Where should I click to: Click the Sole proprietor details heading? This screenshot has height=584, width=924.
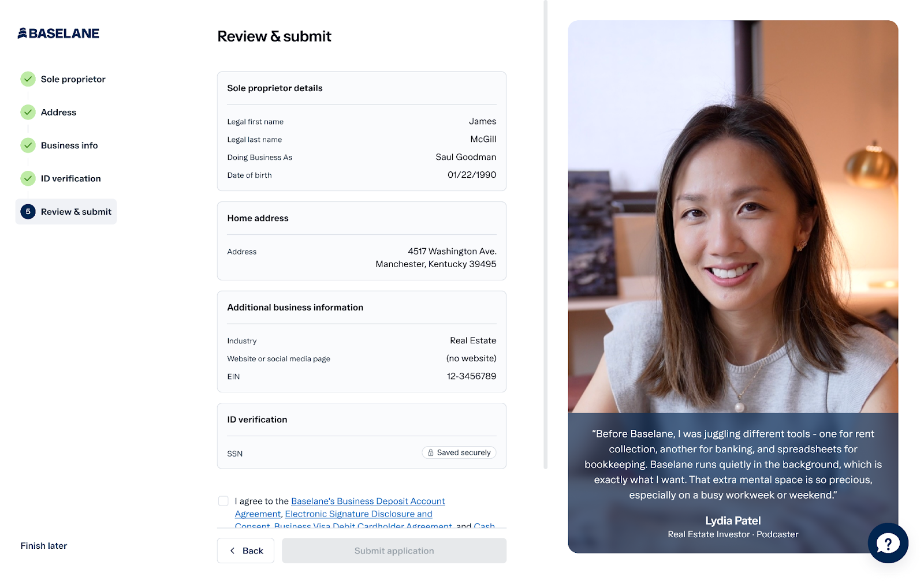(x=275, y=88)
